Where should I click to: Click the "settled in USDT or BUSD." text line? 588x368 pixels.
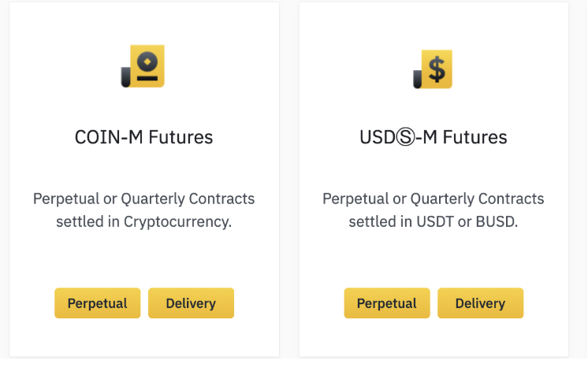click(x=433, y=221)
